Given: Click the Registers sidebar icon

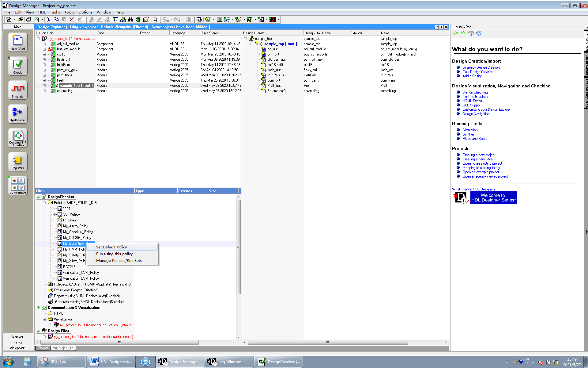Looking at the screenshot, I should 17,161.
